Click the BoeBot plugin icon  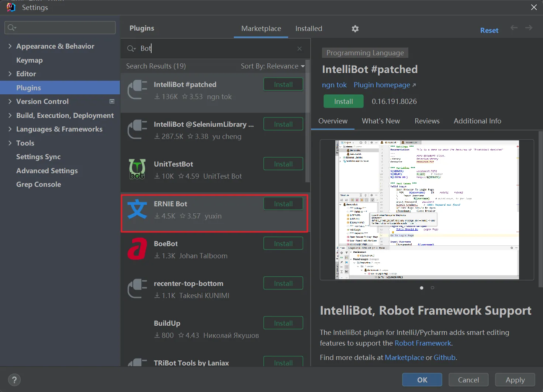(137, 249)
